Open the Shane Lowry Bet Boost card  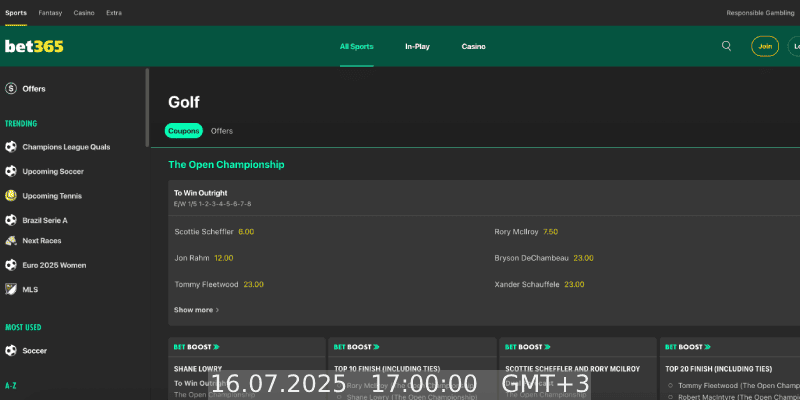(x=247, y=368)
